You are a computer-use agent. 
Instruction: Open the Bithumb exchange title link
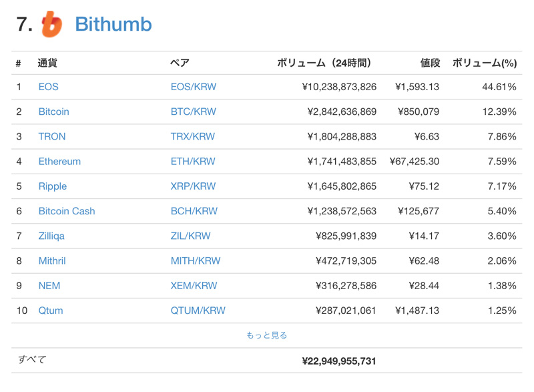pyautogui.click(x=113, y=24)
